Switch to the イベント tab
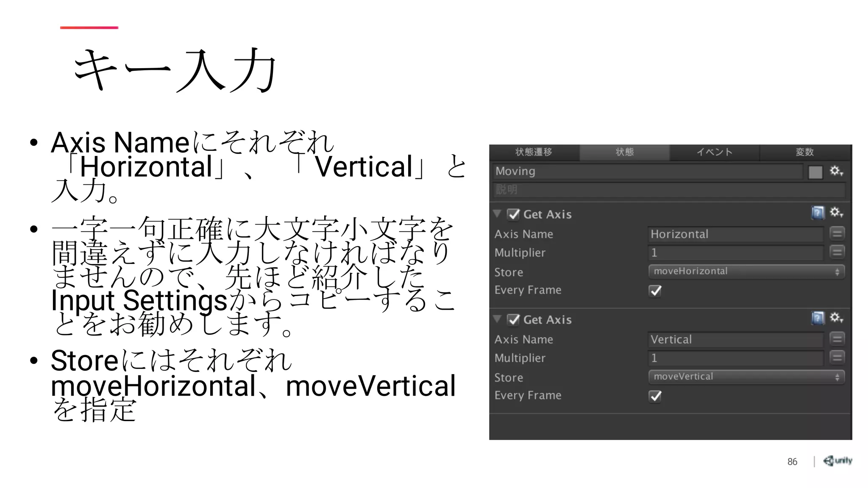 [714, 152]
